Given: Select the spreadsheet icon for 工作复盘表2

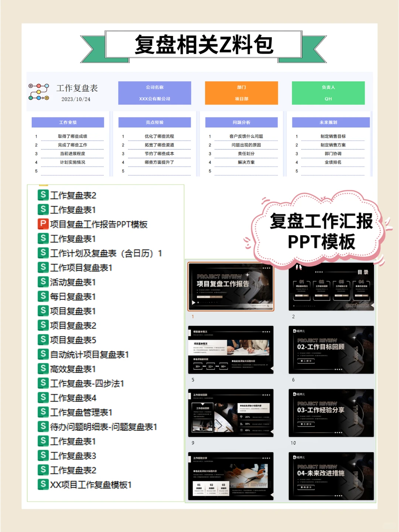Looking at the screenshot, I should (43, 195).
